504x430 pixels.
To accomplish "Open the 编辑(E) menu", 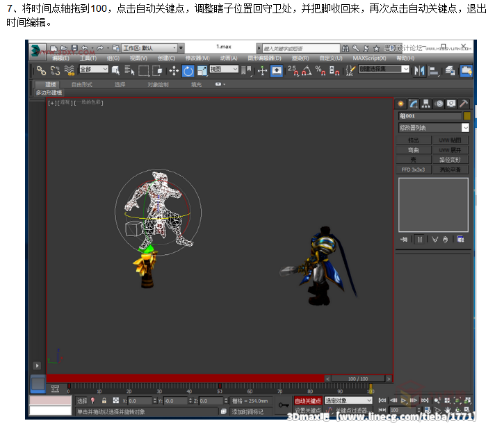I will [60, 58].
